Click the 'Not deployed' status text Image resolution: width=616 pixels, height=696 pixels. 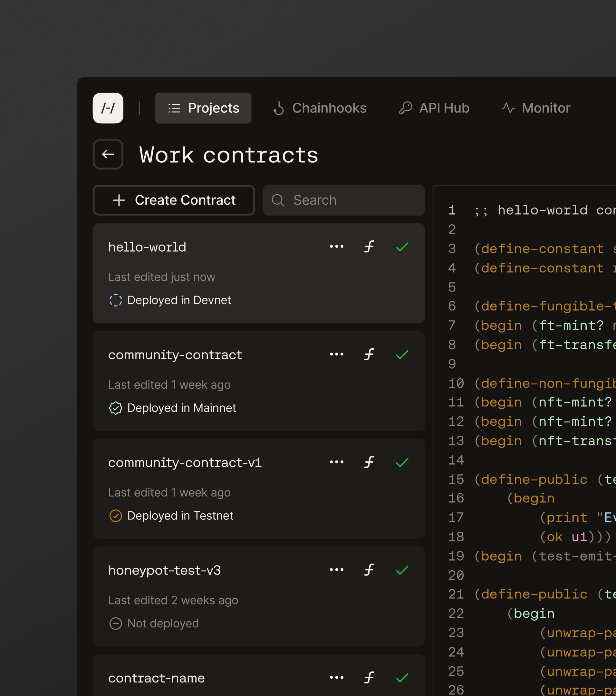tap(163, 623)
